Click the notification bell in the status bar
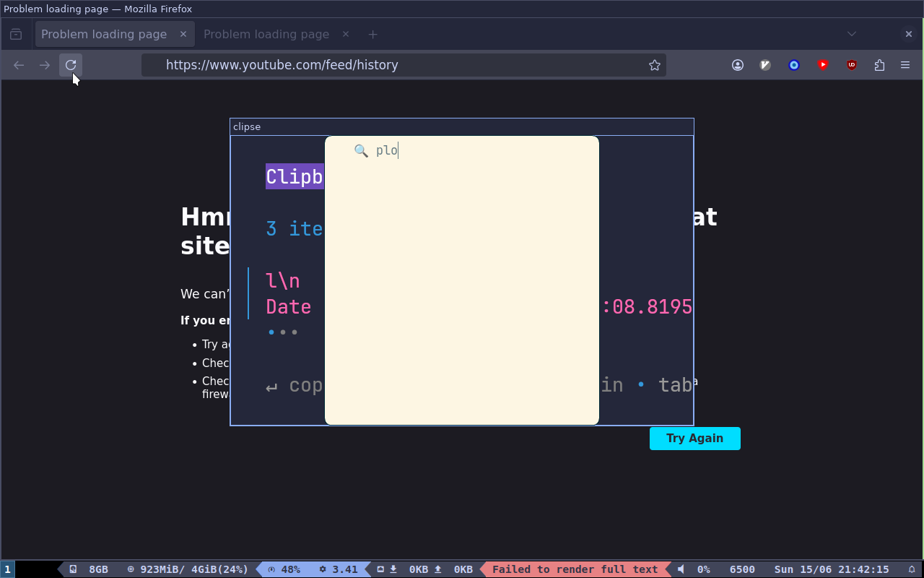 click(912, 569)
